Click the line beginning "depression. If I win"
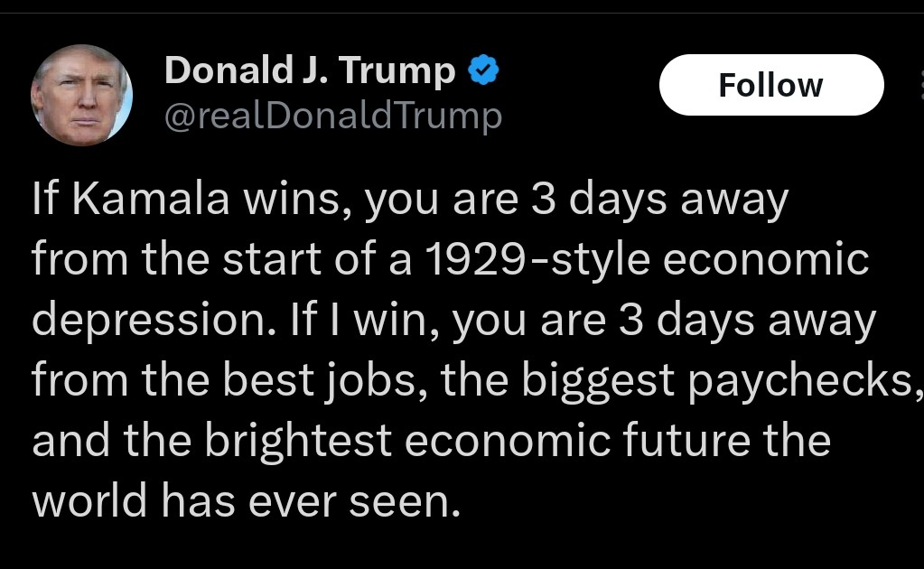This screenshot has width=924, height=569. (453, 321)
